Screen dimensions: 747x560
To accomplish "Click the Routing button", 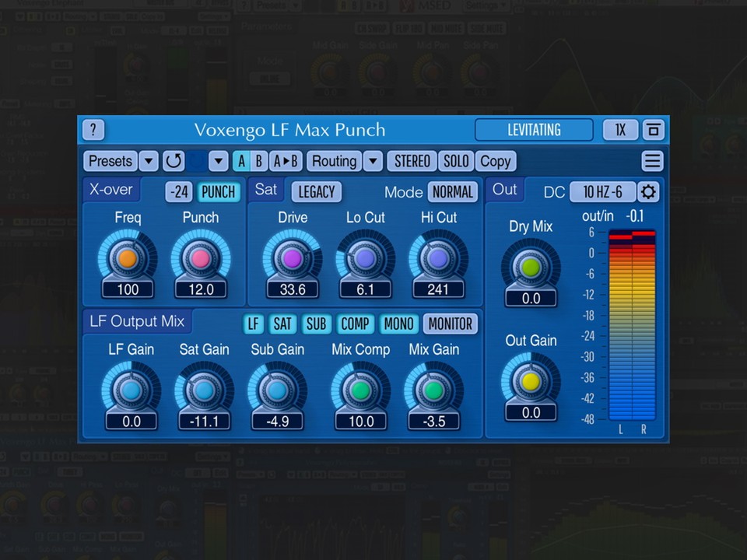I will pos(335,162).
